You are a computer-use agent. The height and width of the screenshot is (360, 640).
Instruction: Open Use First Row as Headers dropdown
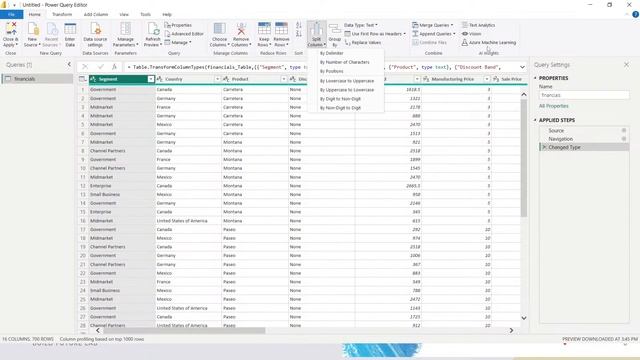coord(375,34)
